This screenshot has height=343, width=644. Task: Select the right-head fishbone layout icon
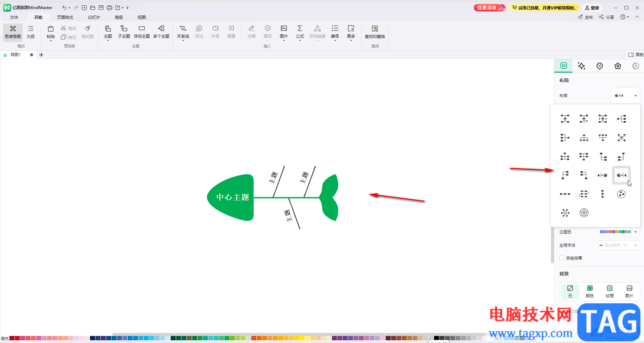pyautogui.click(x=603, y=175)
